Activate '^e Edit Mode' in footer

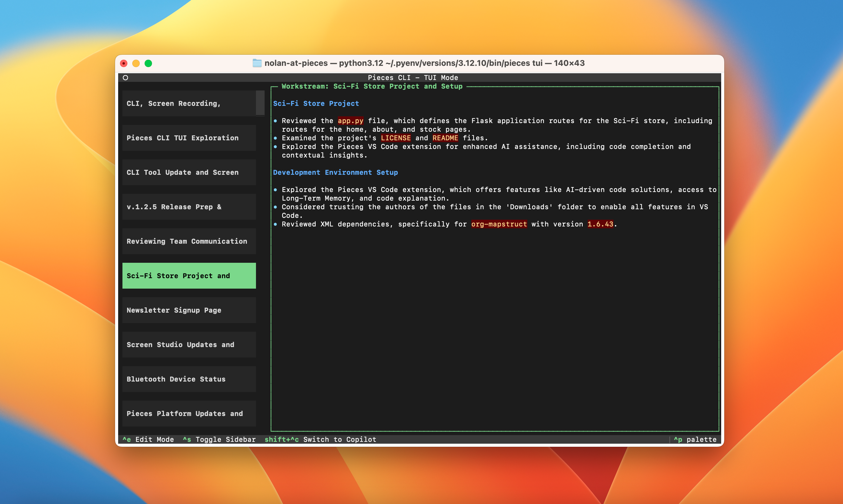(148, 439)
